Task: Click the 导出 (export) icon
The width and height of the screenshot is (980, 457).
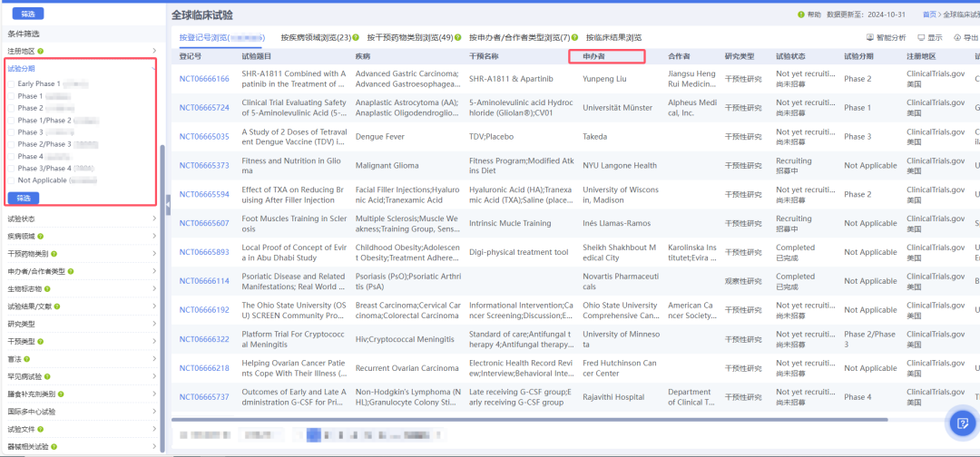Action: coord(957,38)
